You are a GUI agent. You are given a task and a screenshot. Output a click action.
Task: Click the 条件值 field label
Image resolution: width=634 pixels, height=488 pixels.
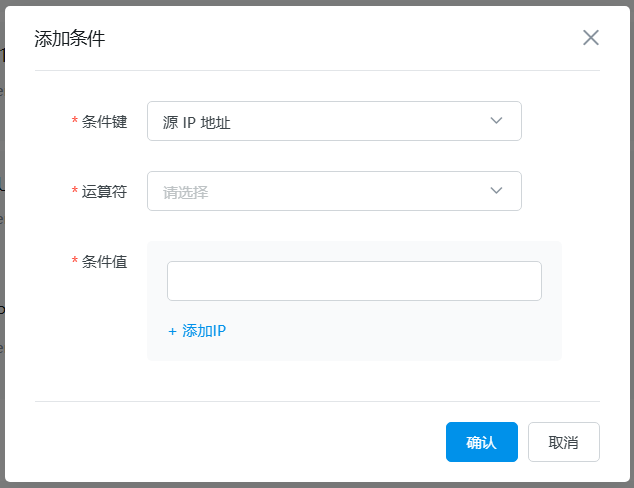pyautogui.click(x=104, y=262)
